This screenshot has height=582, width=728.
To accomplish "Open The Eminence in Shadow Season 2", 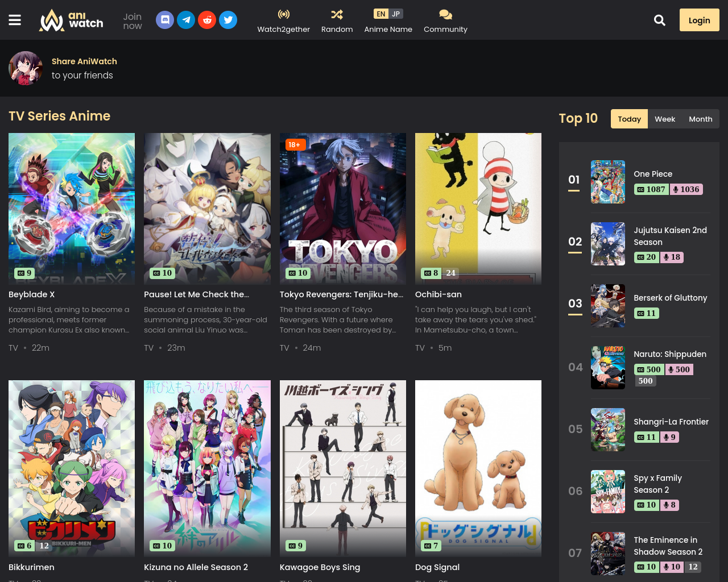I will click(668, 546).
